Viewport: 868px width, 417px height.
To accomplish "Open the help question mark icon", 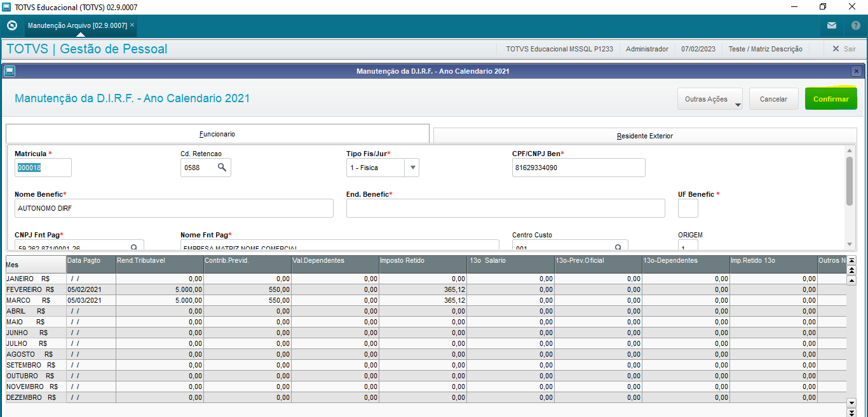I will point(856,25).
